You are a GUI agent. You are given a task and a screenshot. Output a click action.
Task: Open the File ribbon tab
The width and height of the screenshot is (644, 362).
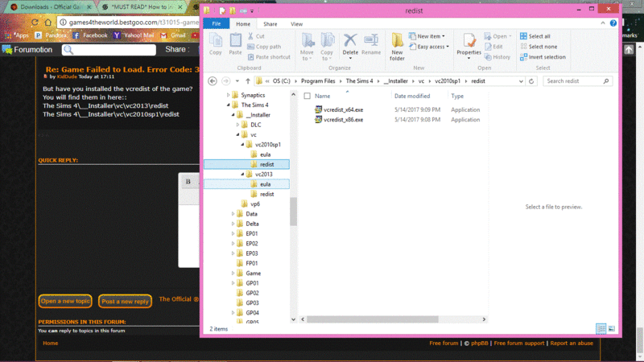pyautogui.click(x=217, y=24)
